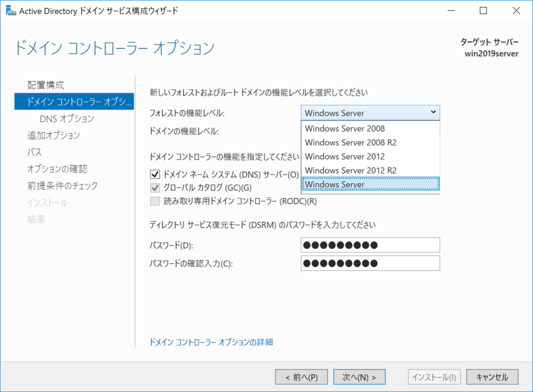The height and width of the screenshot is (392, 533).
Task: Open ドメイン コントローラー オプションの詳細 link
Action: 211,342
